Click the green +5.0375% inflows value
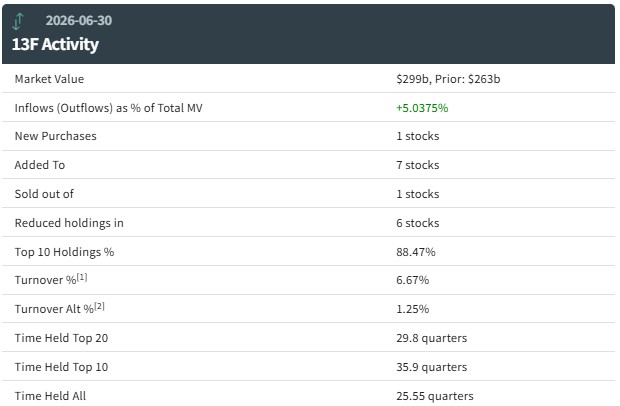This screenshot has width=620, height=406. point(422,108)
